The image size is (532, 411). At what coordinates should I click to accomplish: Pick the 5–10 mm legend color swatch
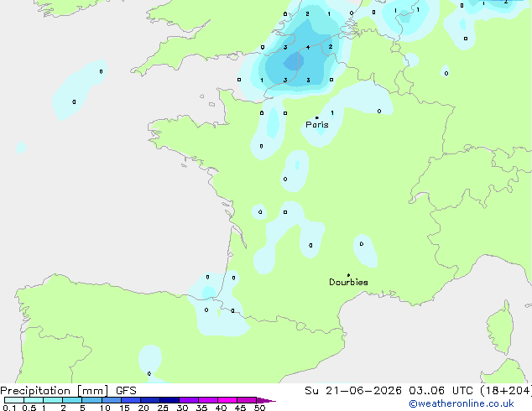coord(91,400)
